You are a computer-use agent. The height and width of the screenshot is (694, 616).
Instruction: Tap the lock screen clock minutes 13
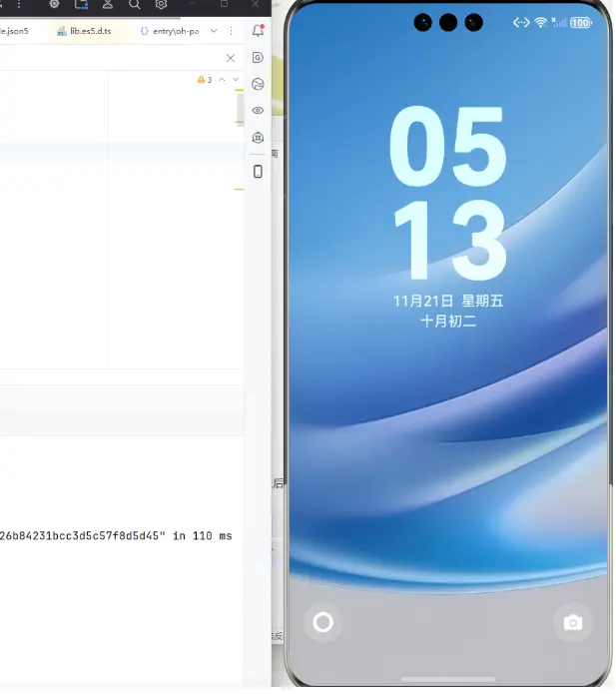450,240
